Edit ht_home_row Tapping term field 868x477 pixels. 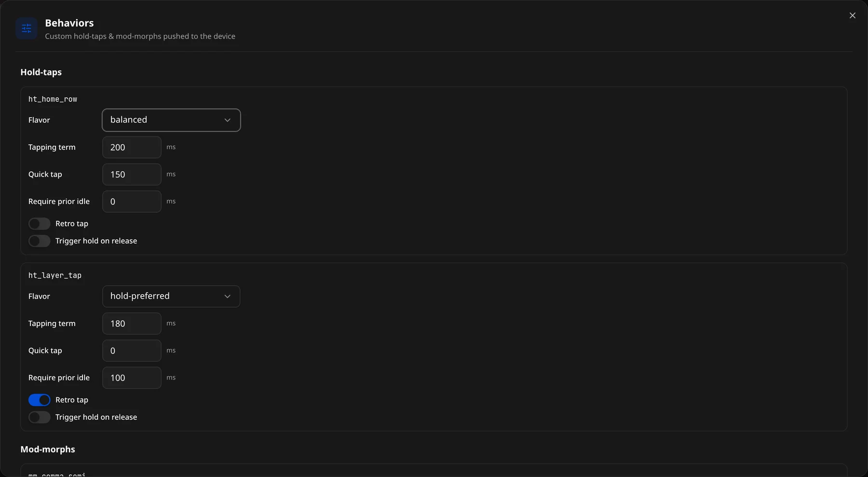pyautogui.click(x=132, y=147)
